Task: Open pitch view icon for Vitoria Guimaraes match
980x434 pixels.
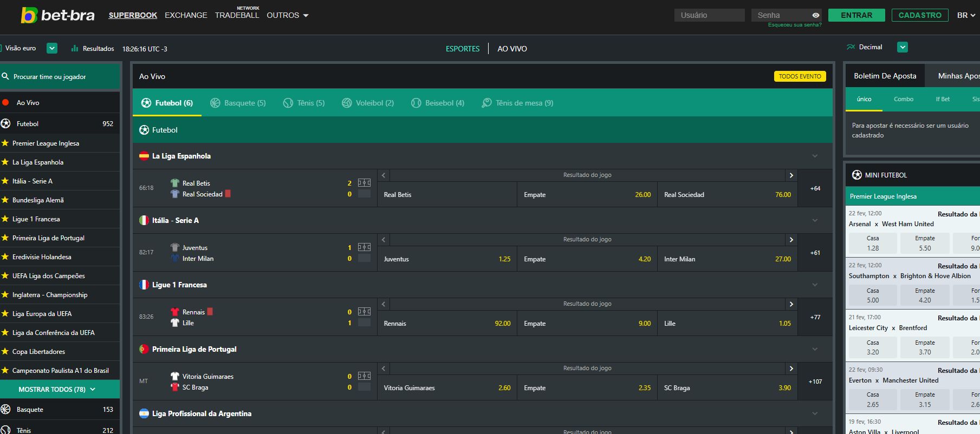Action: pyautogui.click(x=364, y=376)
